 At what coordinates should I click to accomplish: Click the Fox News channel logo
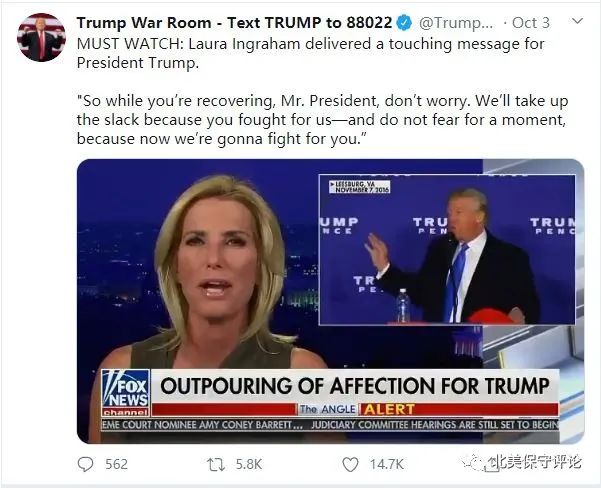[125, 393]
